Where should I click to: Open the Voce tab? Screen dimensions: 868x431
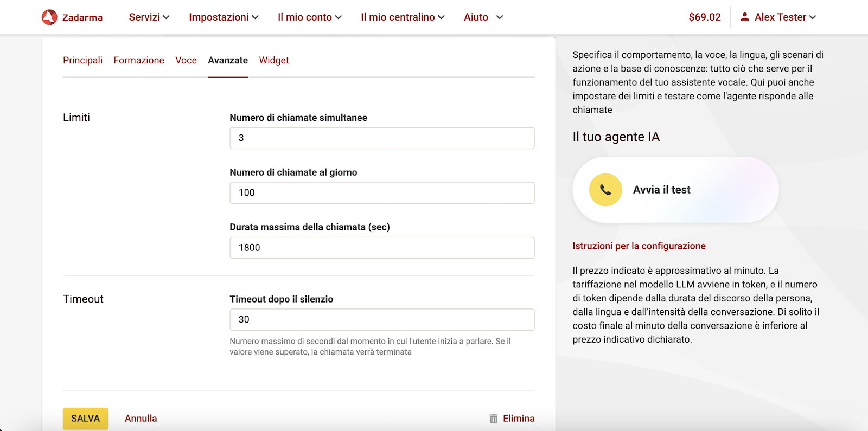tap(186, 60)
